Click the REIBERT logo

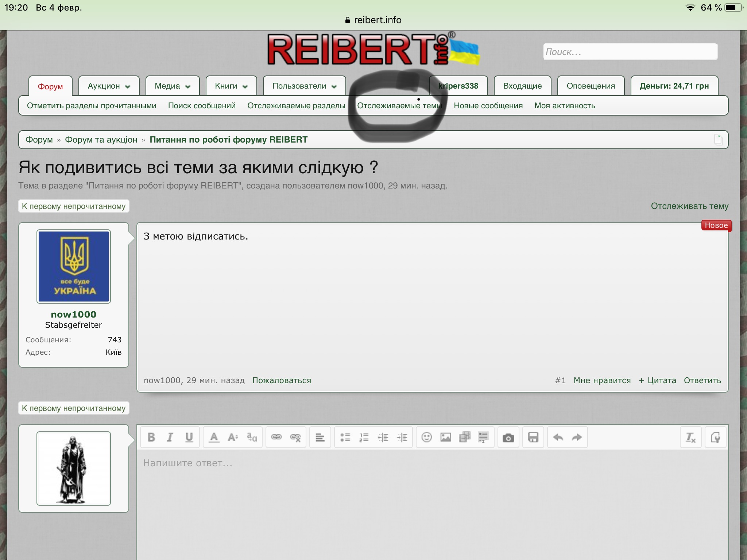click(373, 49)
